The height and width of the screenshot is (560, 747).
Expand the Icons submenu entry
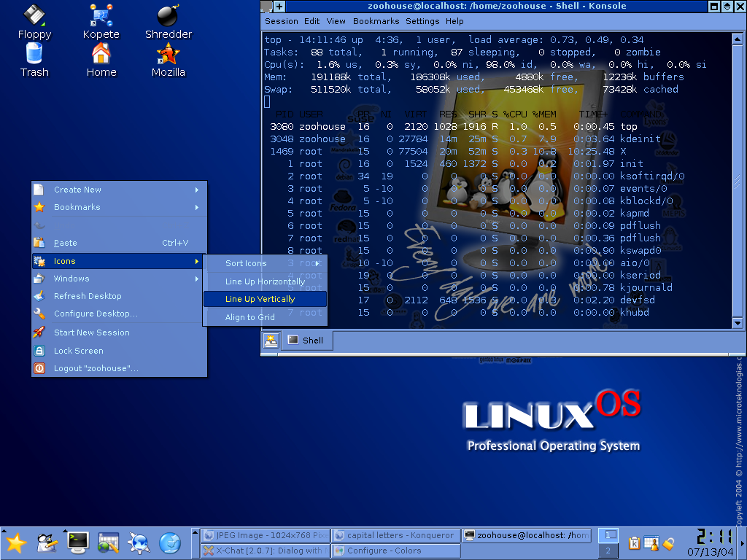point(119,261)
